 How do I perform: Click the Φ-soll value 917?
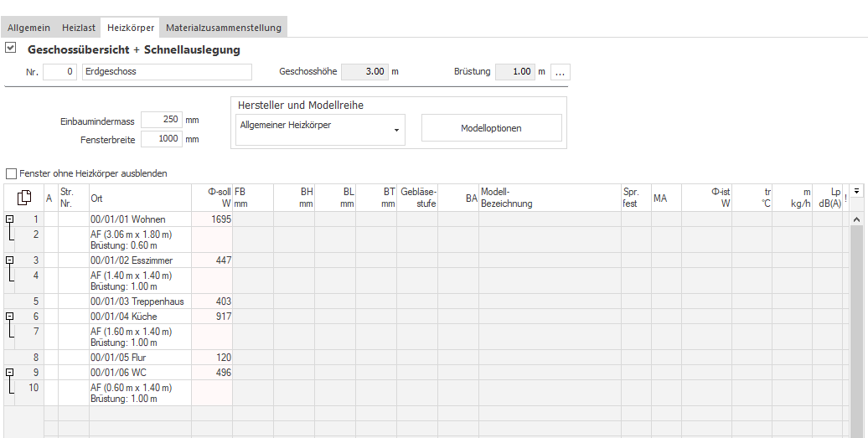[224, 317]
